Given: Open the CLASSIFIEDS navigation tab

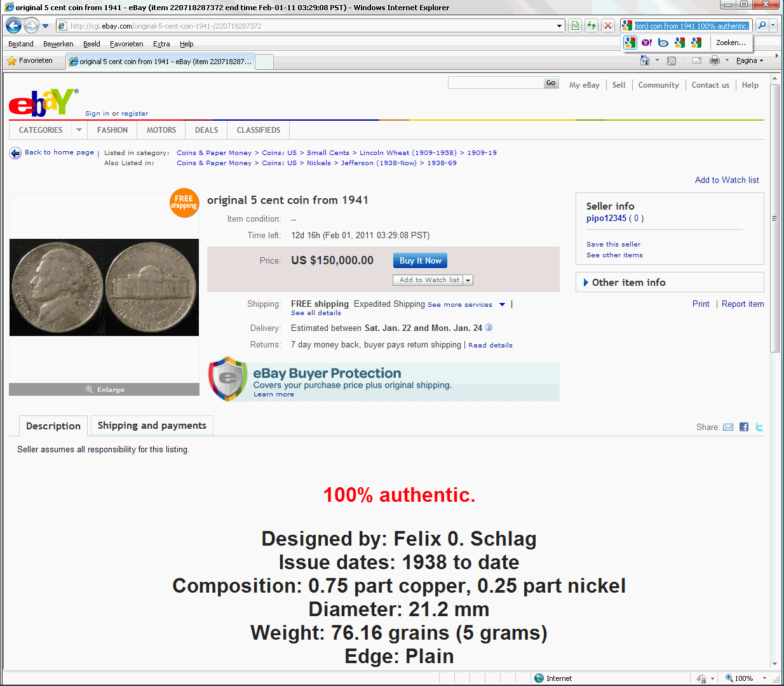Looking at the screenshot, I should [259, 130].
